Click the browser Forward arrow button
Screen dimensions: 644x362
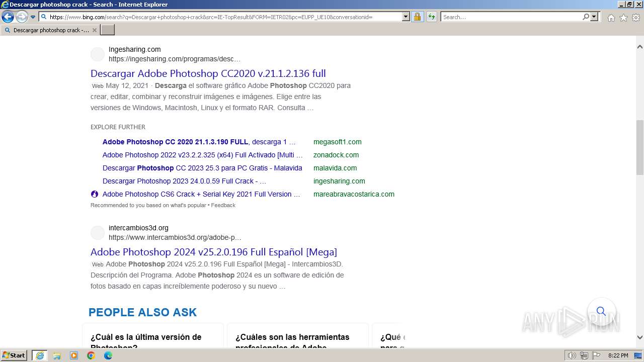[x=21, y=17]
